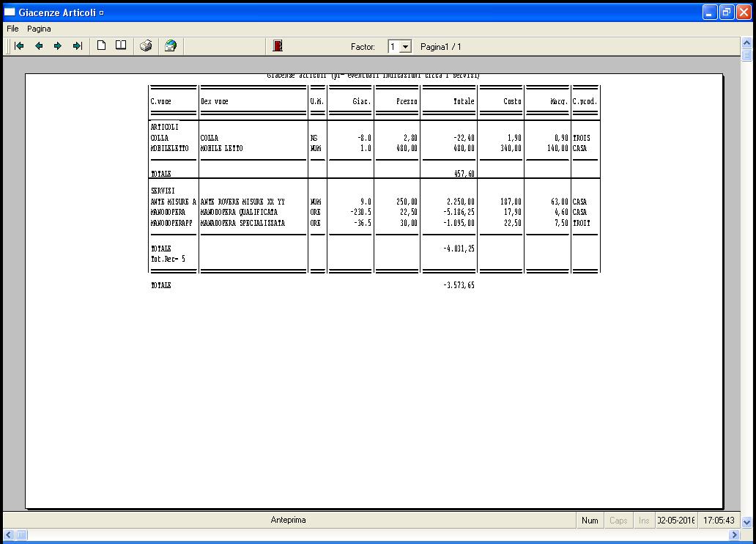
Task: Restore down the Giacenze Articoli window
Action: tap(727, 12)
